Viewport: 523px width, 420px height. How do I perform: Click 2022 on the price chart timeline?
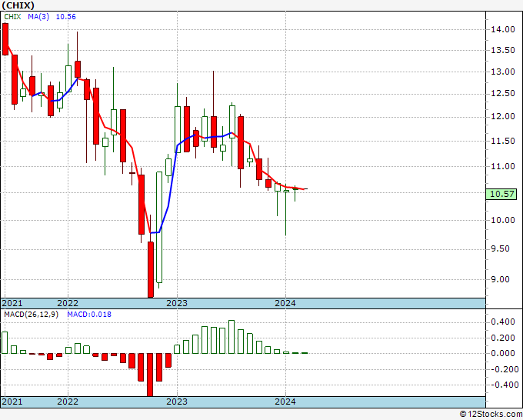(68, 303)
